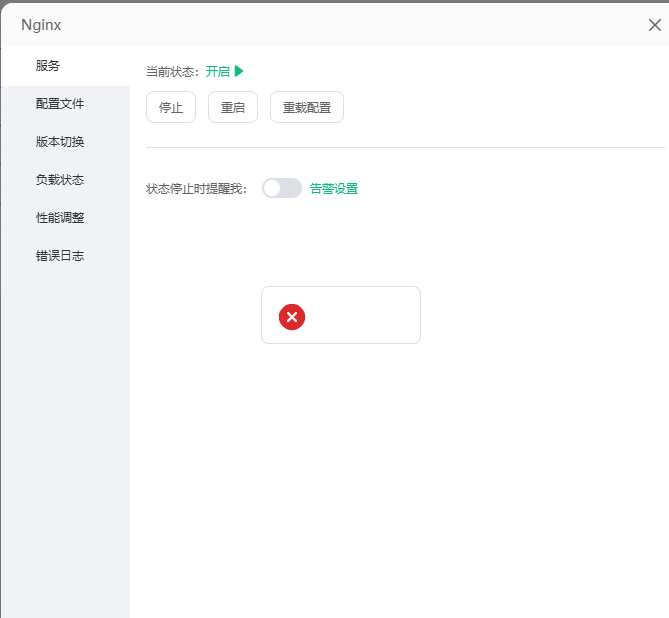This screenshot has width=669, height=618.
Task: Click the 开启 status text
Action: (x=218, y=71)
